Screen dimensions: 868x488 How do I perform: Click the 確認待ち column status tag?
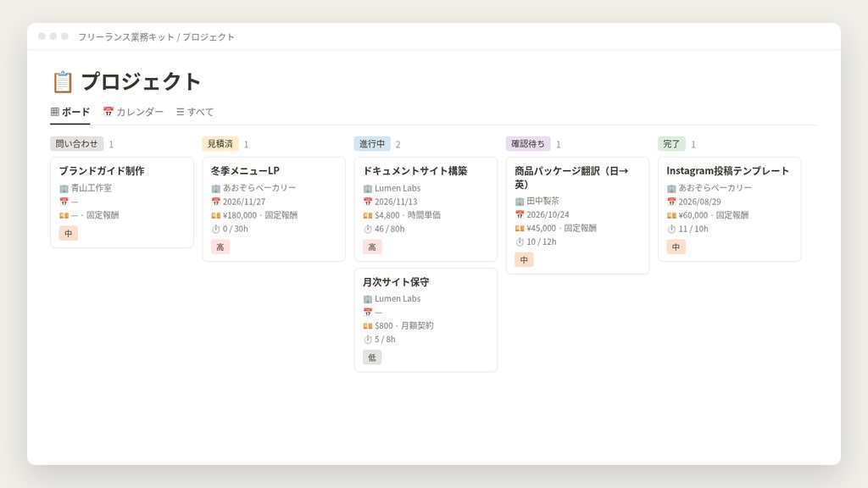(x=528, y=144)
